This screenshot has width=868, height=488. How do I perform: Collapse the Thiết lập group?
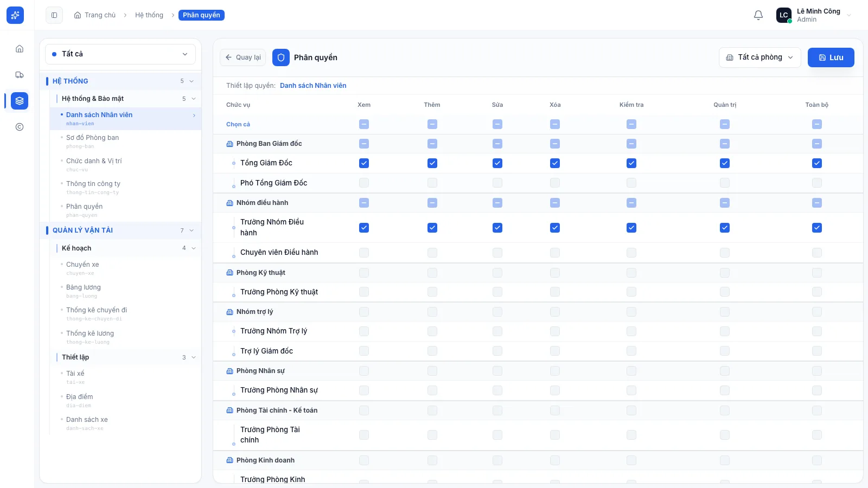(x=126, y=357)
